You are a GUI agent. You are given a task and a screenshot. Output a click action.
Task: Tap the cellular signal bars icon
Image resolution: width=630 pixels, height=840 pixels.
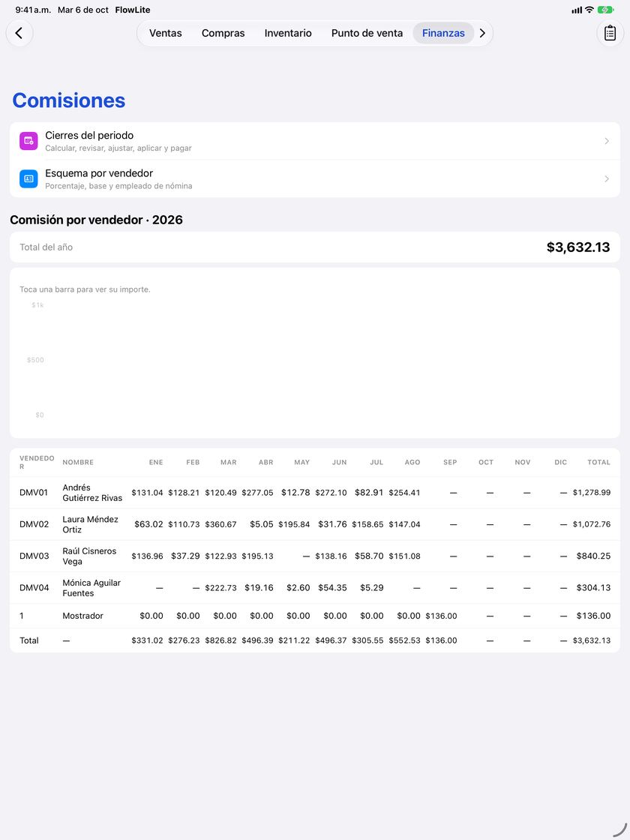577,10
